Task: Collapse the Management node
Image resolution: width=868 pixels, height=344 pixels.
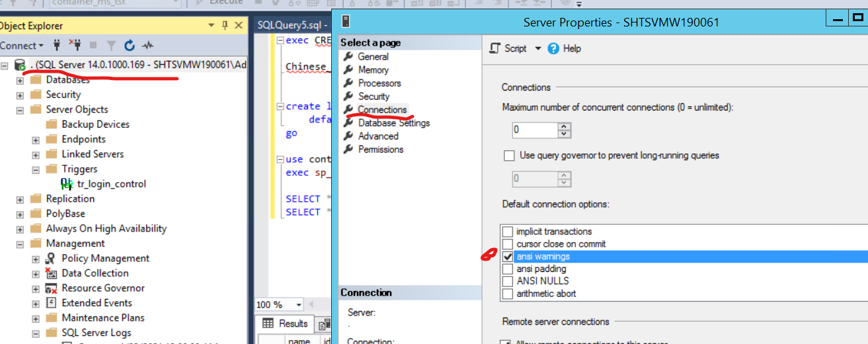Action: (20, 243)
